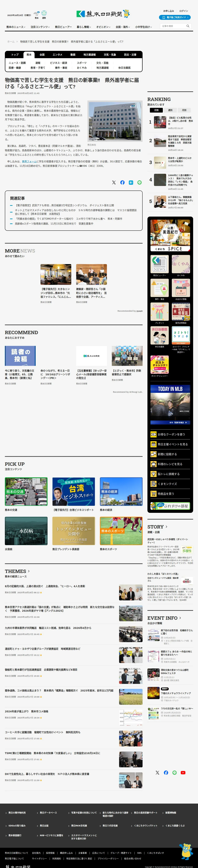Open the 山鹿美酒紀行 SPICE banner
The image size is (198, 868).
coord(170,235)
